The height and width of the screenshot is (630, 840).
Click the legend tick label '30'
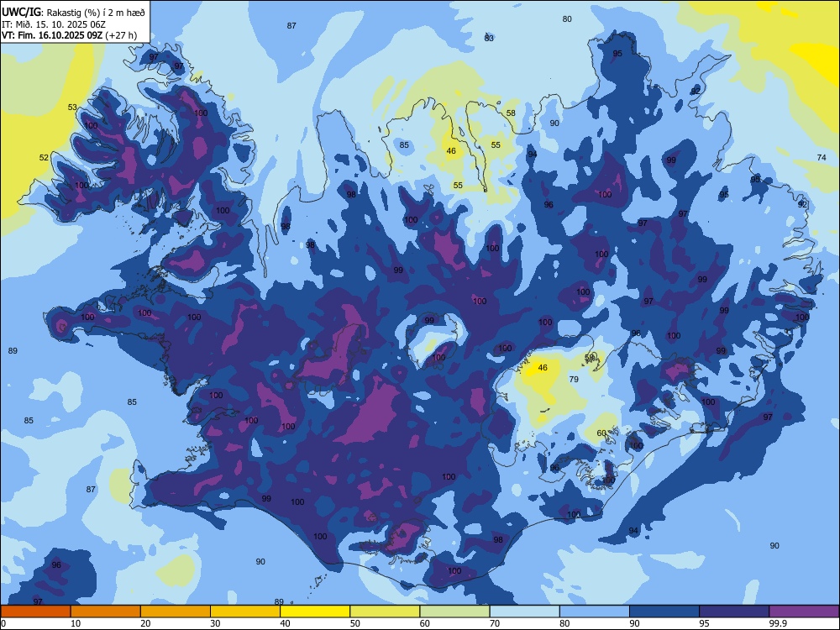(215, 623)
